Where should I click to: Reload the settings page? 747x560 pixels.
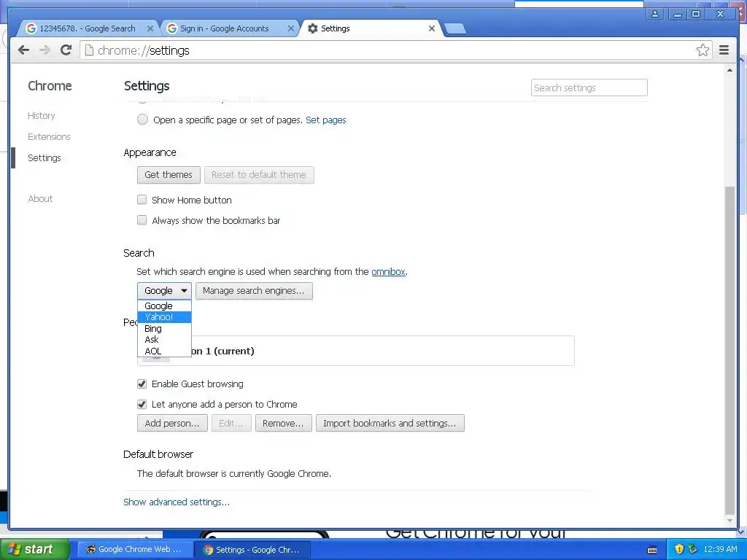66,50
